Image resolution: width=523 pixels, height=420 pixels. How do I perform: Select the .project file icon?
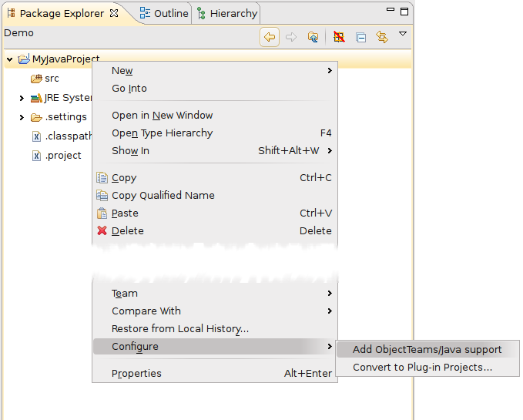[35, 156]
